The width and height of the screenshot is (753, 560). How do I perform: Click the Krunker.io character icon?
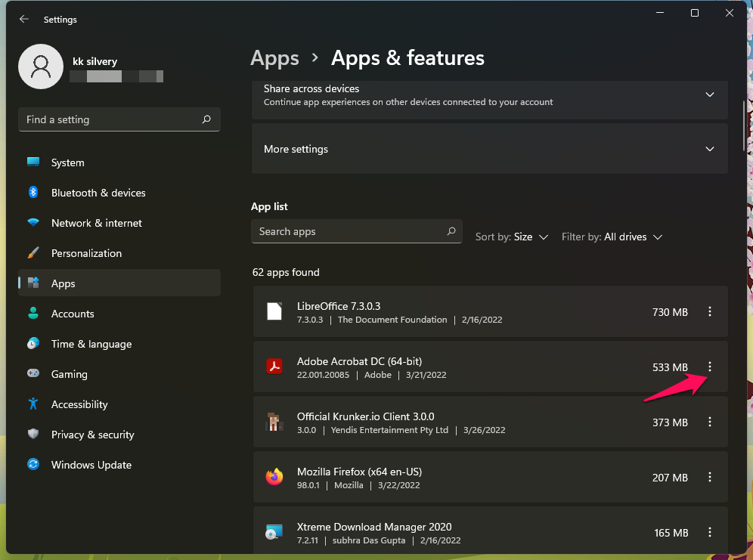pyautogui.click(x=274, y=422)
